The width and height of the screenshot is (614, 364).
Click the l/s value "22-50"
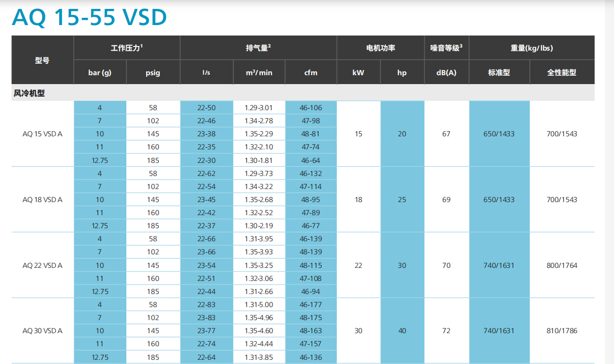point(206,108)
